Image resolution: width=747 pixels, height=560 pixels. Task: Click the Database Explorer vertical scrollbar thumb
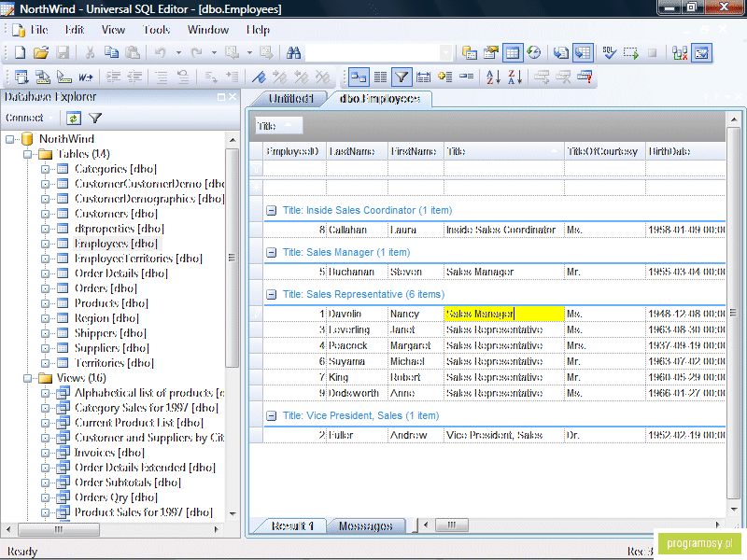click(232, 258)
